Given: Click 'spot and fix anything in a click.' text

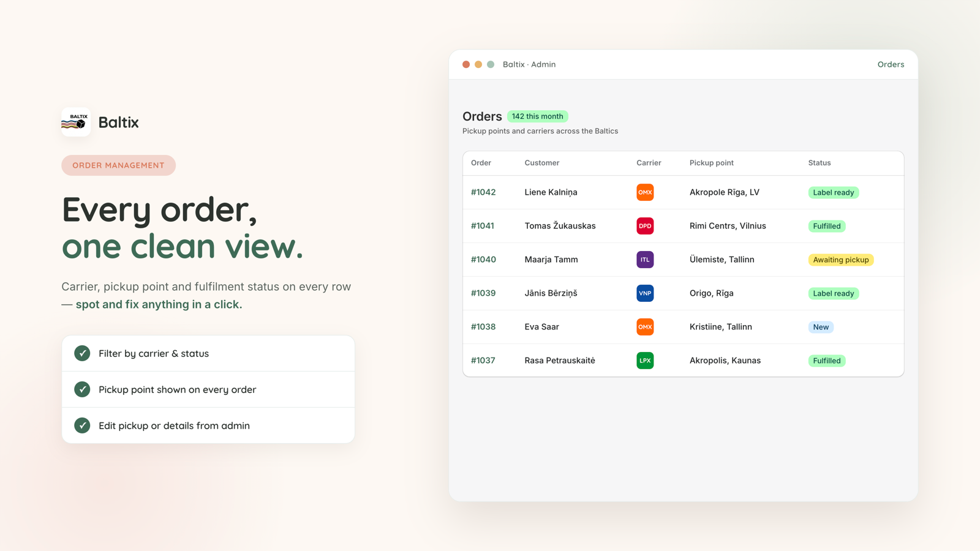Looking at the screenshot, I should [159, 304].
